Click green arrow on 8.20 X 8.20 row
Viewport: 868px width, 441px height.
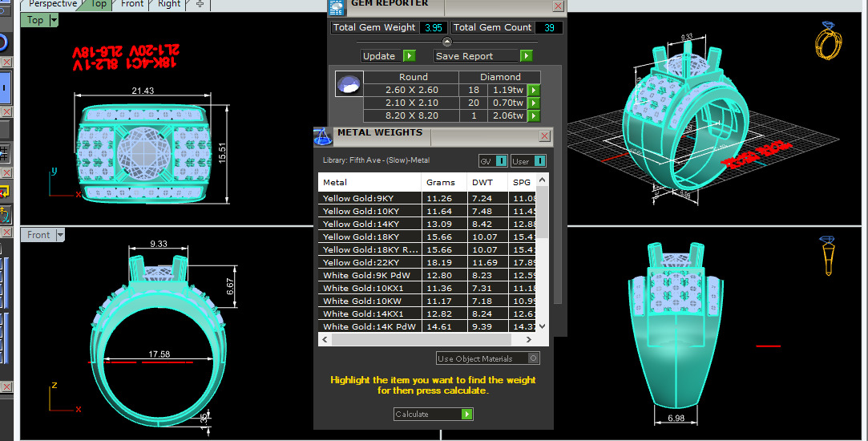[533, 115]
